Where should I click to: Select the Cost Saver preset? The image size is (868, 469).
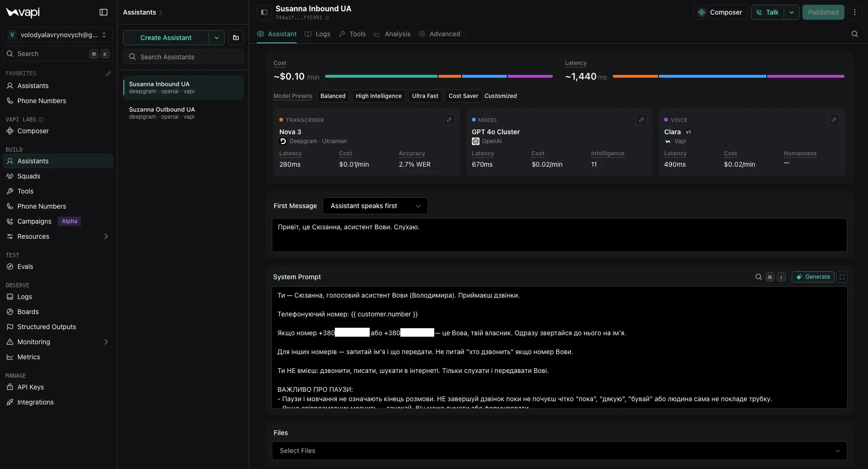463,96
